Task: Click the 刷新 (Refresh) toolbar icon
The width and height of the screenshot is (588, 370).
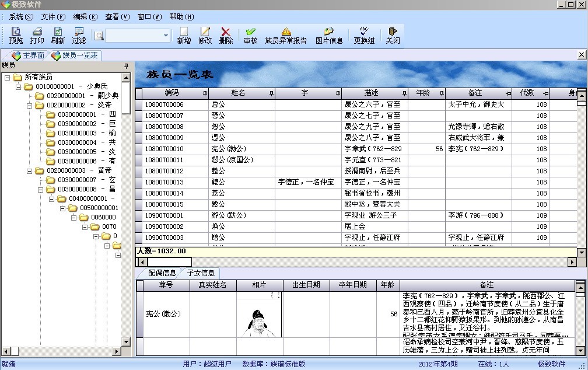Action: pyautogui.click(x=58, y=36)
